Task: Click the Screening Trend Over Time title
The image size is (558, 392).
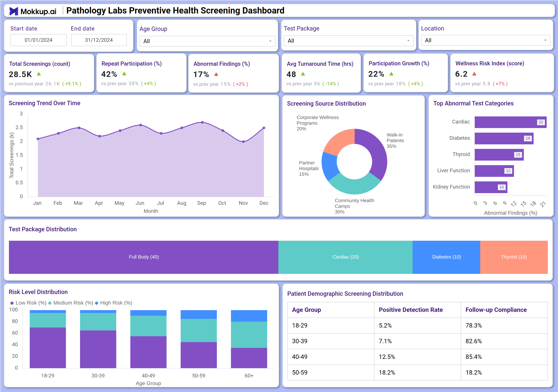Action: point(44,103)
